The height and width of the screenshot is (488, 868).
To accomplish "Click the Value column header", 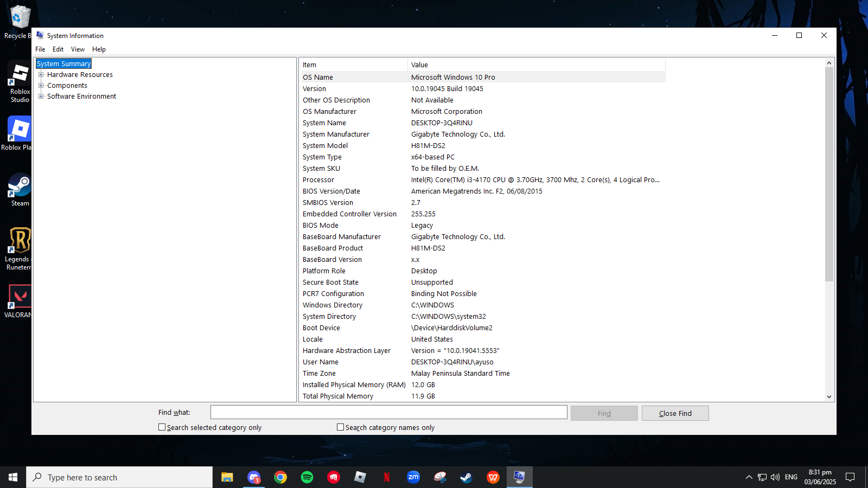I will click(537, 65).
